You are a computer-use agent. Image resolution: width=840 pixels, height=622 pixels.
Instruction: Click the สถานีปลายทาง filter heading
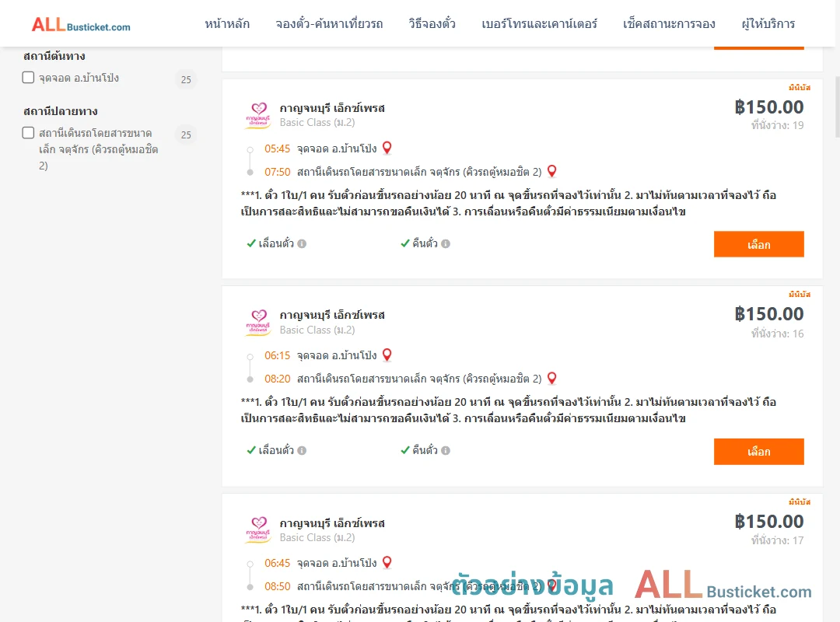coord(61,111)
